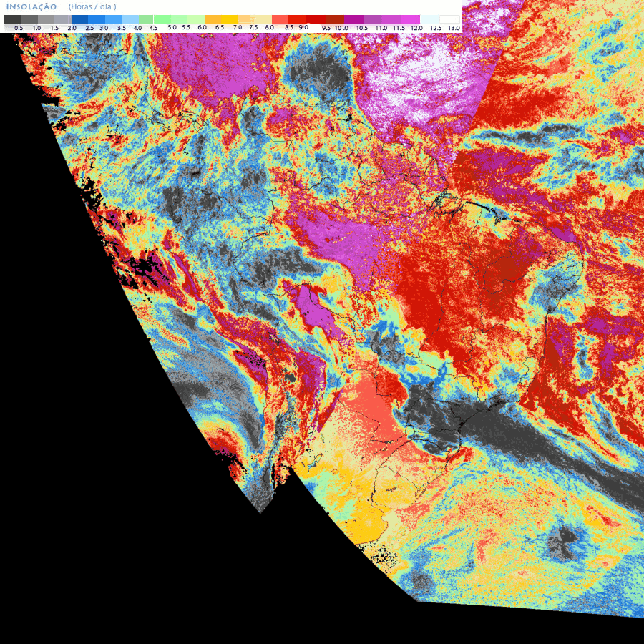Pick the light sky-blue swatch above 4.0
The width and height of the screenshot is (644, 644).
(130, 19)
